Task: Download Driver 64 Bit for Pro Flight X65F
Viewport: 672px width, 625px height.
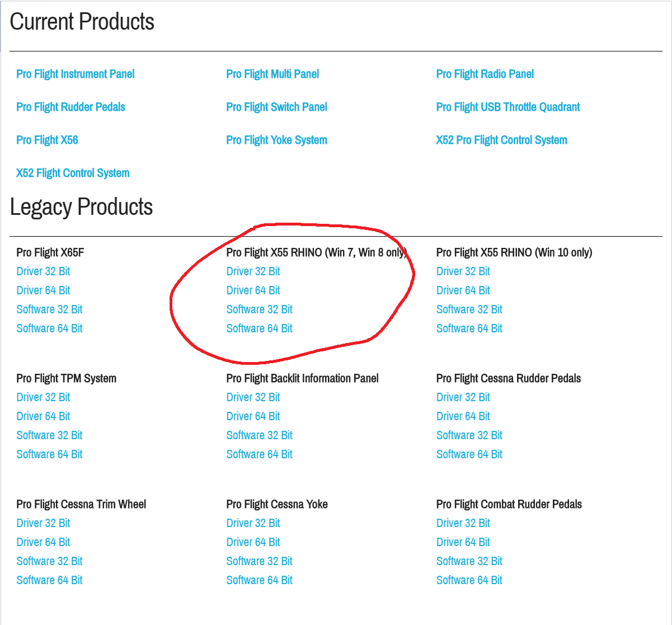Action: [x=43, y=290]
